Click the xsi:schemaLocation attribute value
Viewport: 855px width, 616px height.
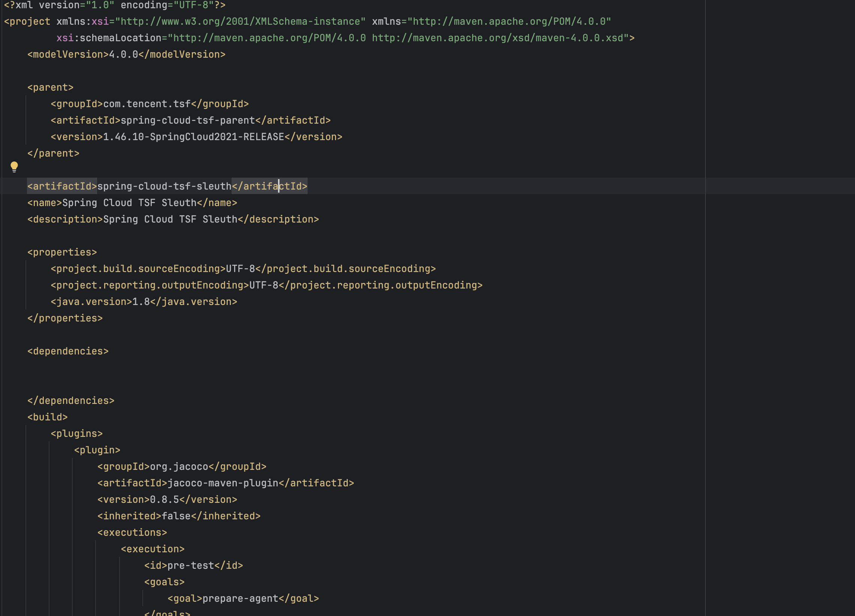tap(398, 38)
